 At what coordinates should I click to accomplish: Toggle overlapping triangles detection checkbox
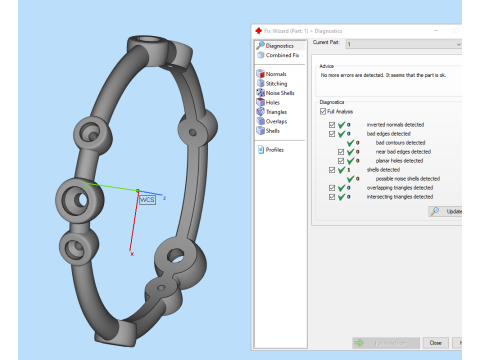332,188
